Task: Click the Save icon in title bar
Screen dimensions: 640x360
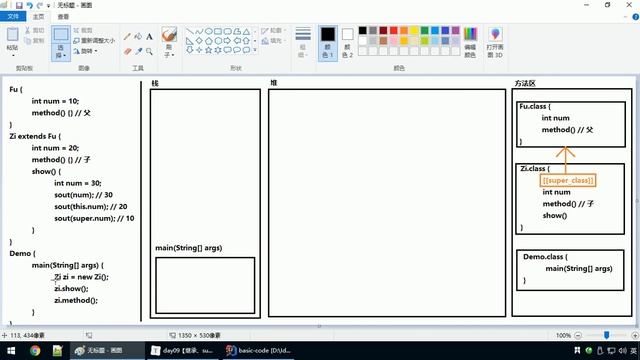Action: click(x=19, y=5)
